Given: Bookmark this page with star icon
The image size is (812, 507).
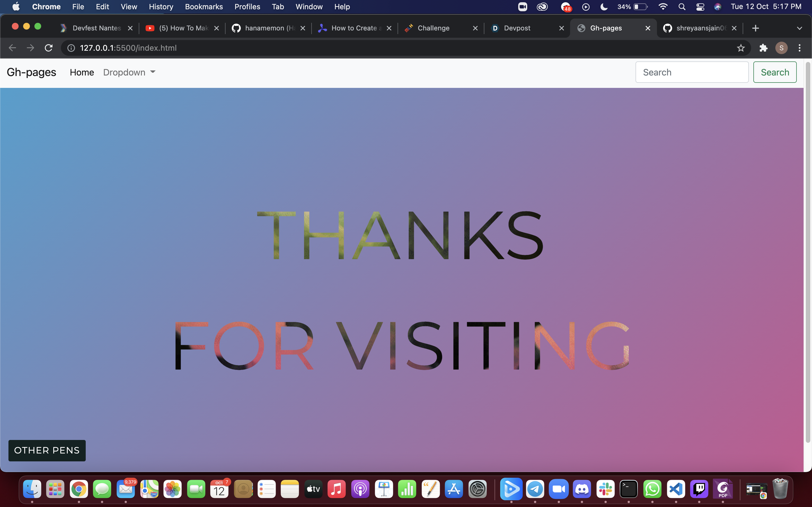Looking at the screenshot, I should click(741, 48).
